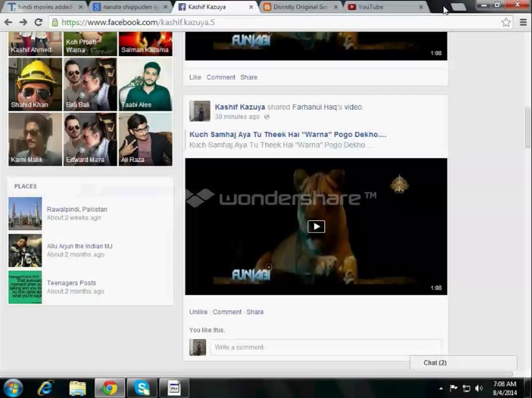The width and height of the screenshot is (532, 398).
Task: Close the Kashif Kazuya tab
Action: [251, 7]
